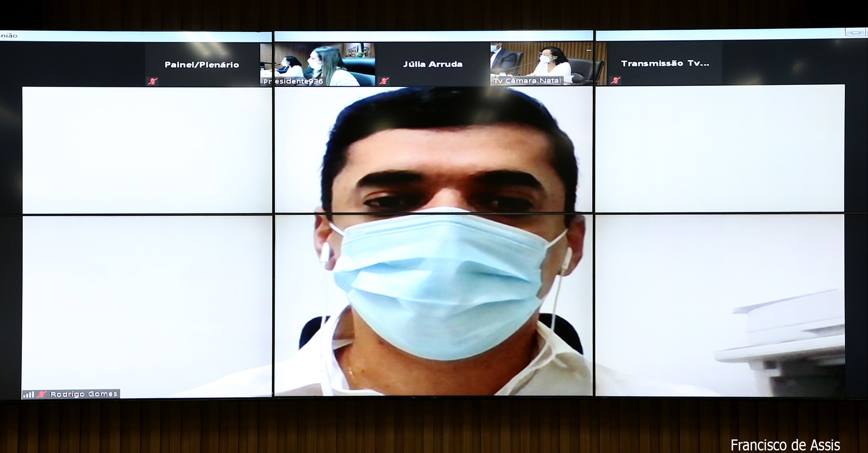868x453 pixels.
Task: Click the main speaker video view
Action: 433,241
